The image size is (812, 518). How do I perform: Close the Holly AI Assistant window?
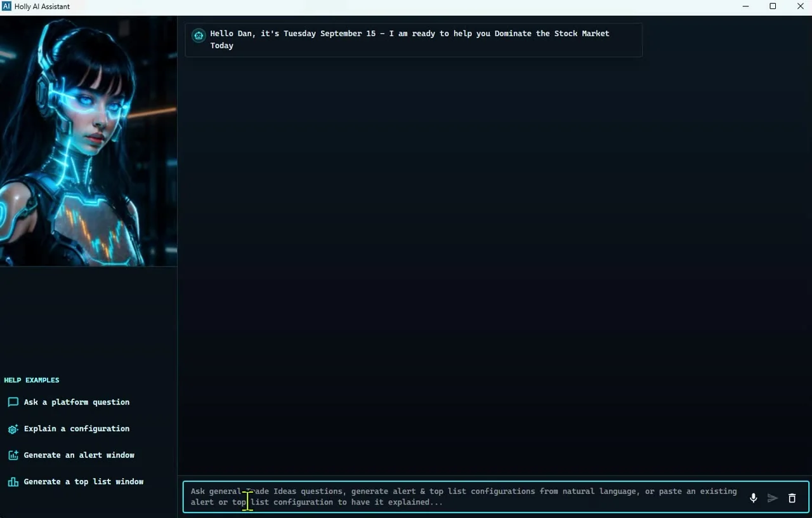800,6
